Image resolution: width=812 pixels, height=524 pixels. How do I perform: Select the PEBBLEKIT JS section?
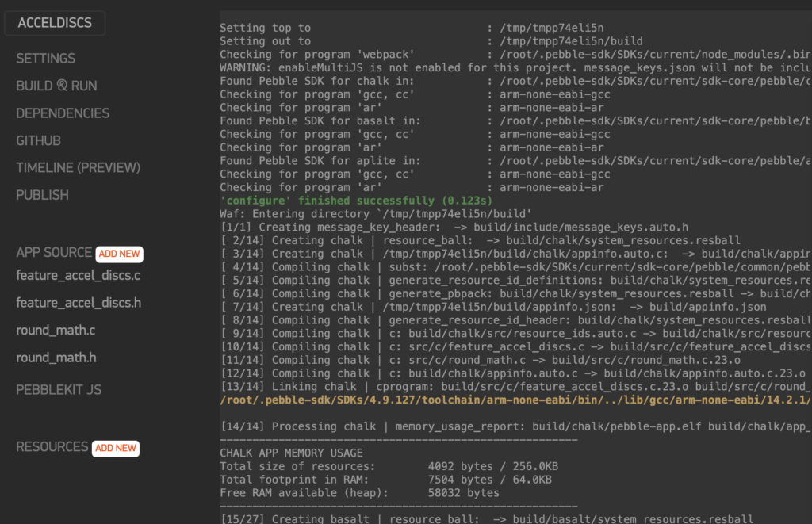pos(59,390)
